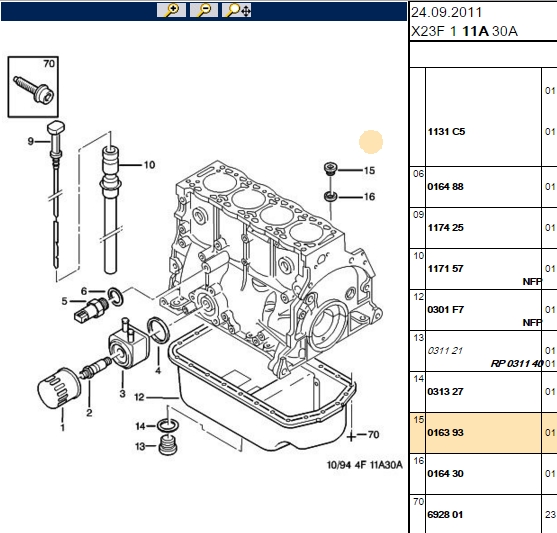Viewport: 557px width, 533px height.
Task: Click the X23F 1 11A 30A code header
Action: tap(464, 31)
